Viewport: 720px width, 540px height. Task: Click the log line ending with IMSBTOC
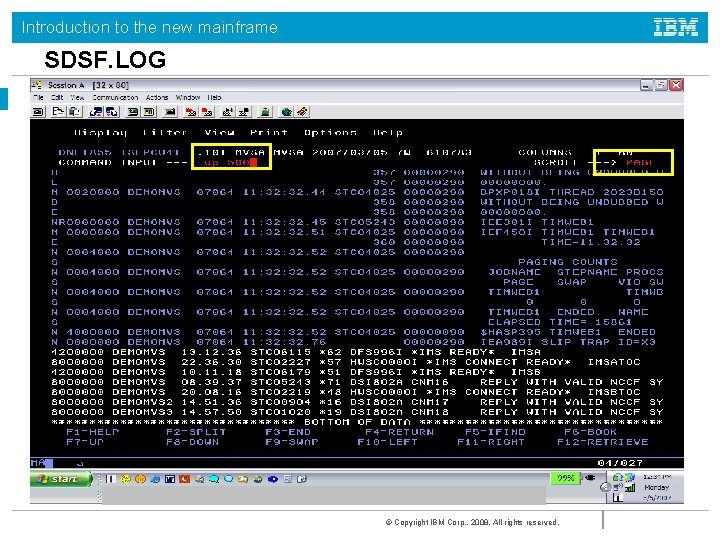pos(346,392)
